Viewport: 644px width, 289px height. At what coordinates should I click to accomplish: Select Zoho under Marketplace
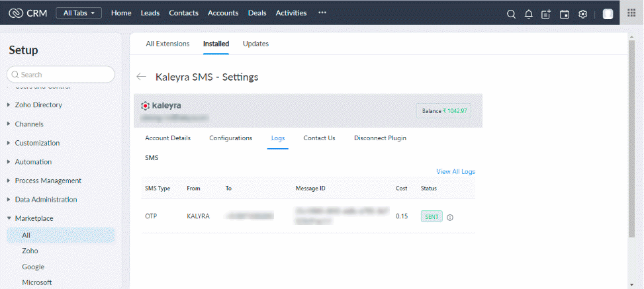tap(30, 251)
